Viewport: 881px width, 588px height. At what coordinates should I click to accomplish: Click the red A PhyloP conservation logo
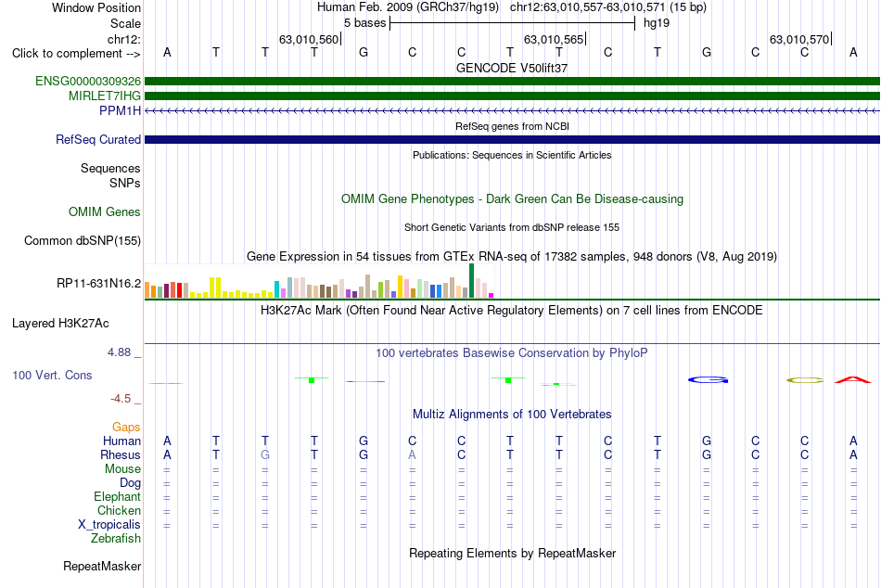[x=853, y=379]
